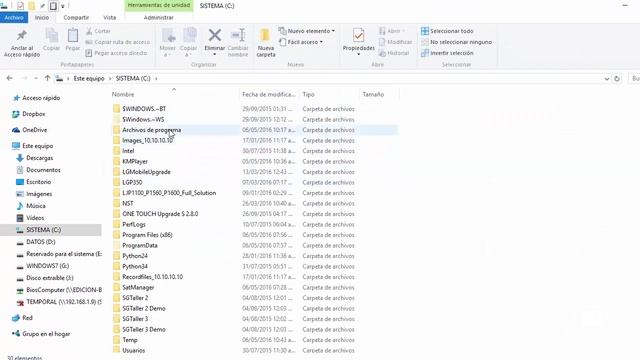Click the Cambiar nombre icon
Viewport: 640px width, 360px height.
[x=238, y=35]
